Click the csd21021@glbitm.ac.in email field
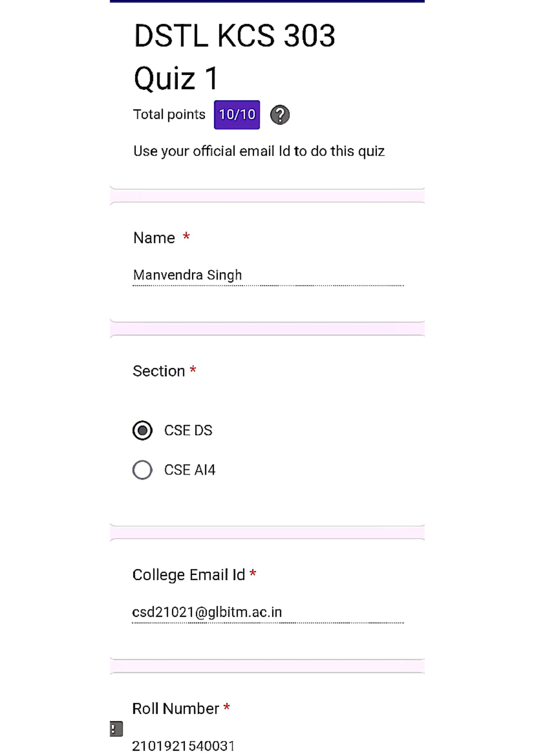This screenshot has width=534, height=756. [x=267, y=612]
